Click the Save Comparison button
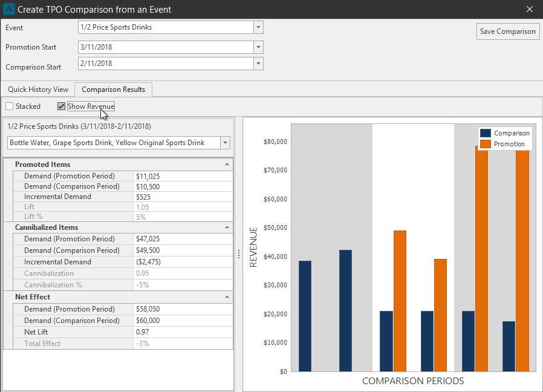The image size is (543, 392). 508,31
